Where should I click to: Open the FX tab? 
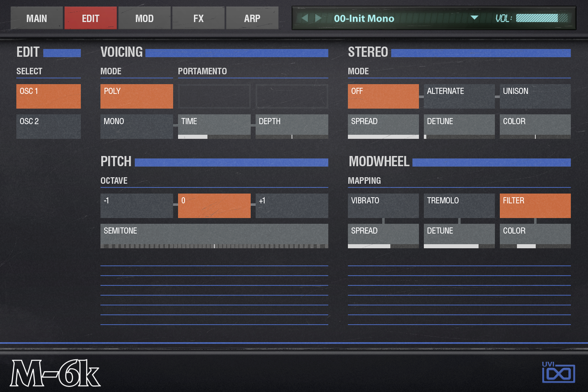pos(198,18)
